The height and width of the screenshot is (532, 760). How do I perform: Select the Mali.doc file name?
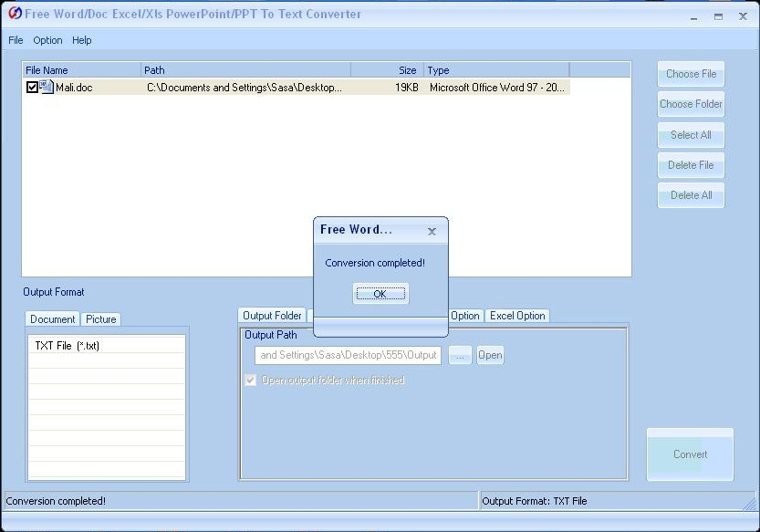pos(74,88)
